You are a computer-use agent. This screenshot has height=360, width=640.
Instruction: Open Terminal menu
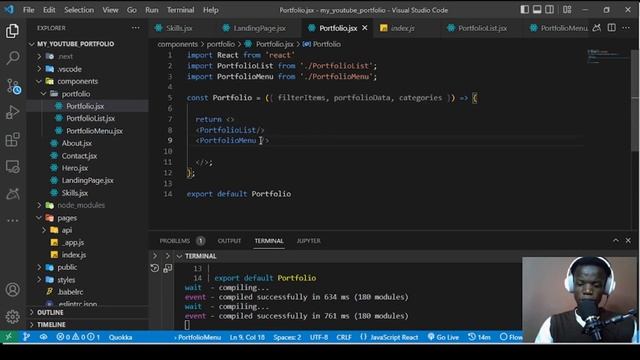180,10
